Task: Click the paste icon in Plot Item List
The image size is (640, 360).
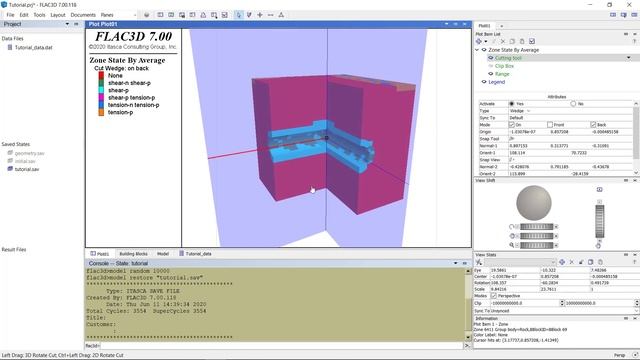Action: click(522, 41)
